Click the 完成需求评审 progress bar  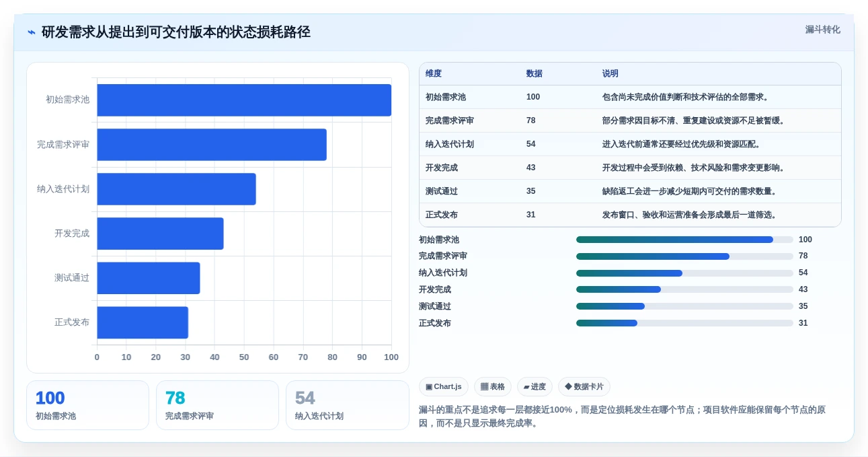(x=684, y=256)
